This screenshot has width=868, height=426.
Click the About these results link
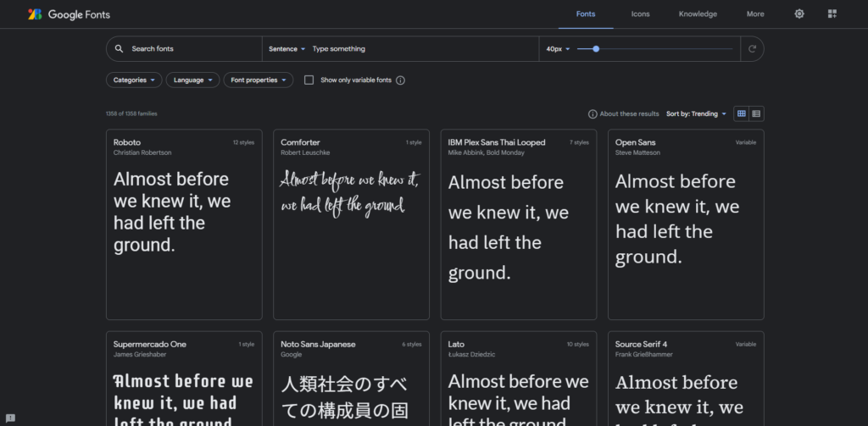[x=630, y=114]
